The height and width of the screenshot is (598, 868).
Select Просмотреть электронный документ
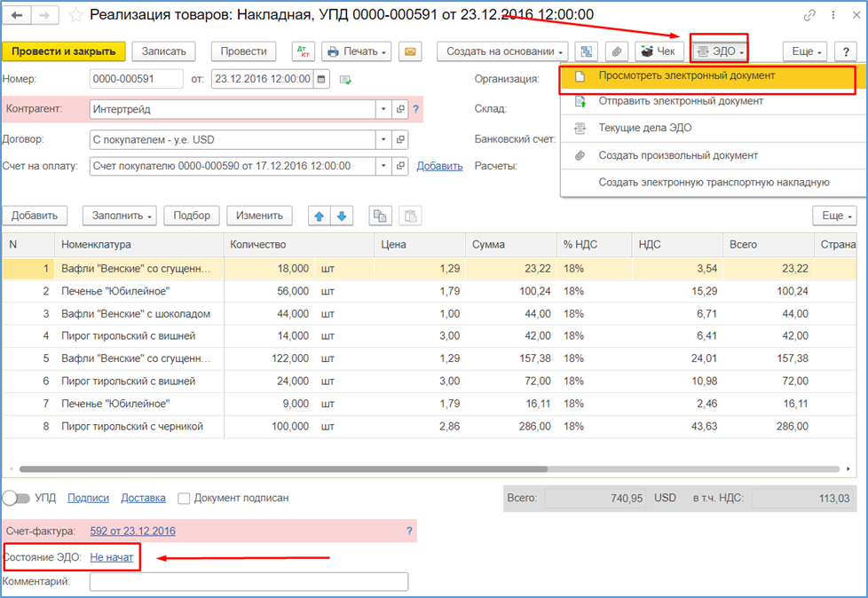[x=707, y=76]
